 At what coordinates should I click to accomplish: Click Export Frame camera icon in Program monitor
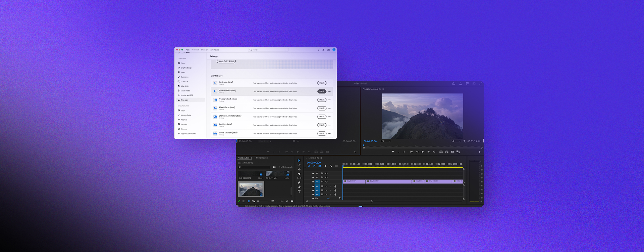(x=452, y=152)
